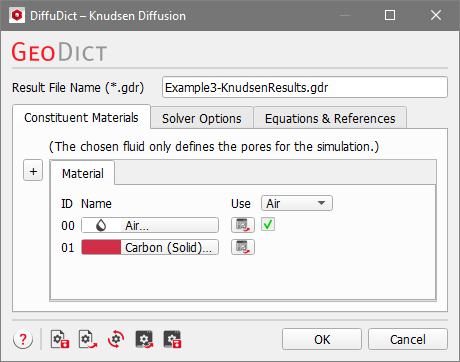The image size is (460, 362).
Task: Click the red Carbon color swatch
Action: point(101,247)
